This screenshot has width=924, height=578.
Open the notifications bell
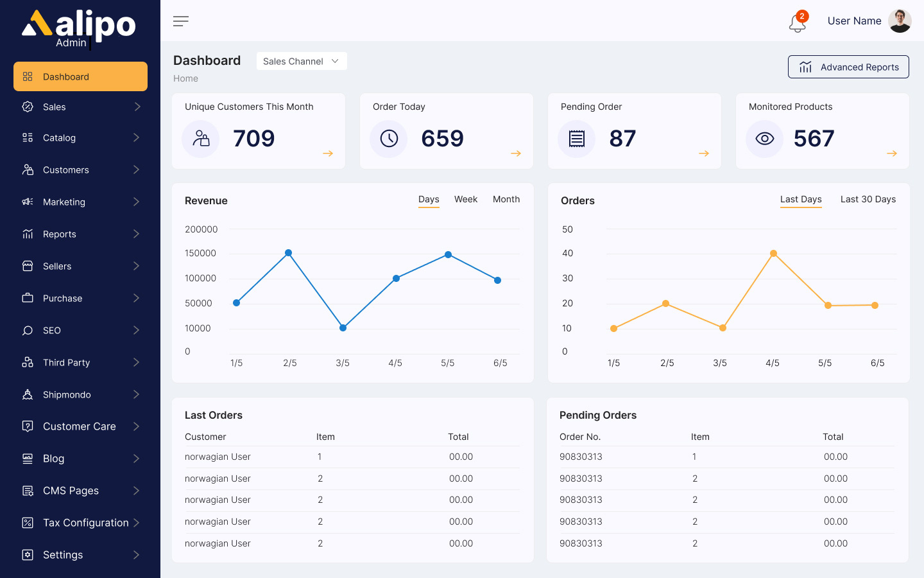tap(797, 23)
